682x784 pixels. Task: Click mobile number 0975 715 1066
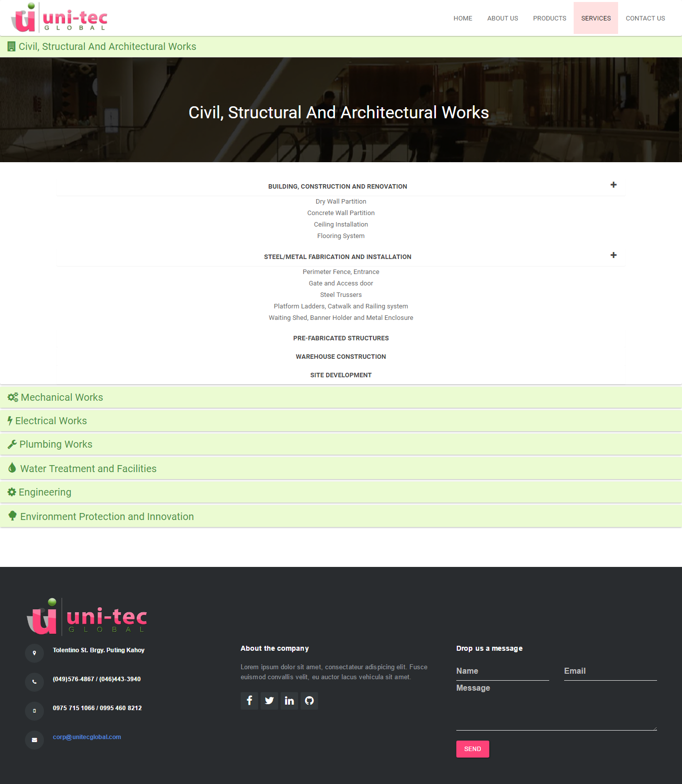(74, 708)
